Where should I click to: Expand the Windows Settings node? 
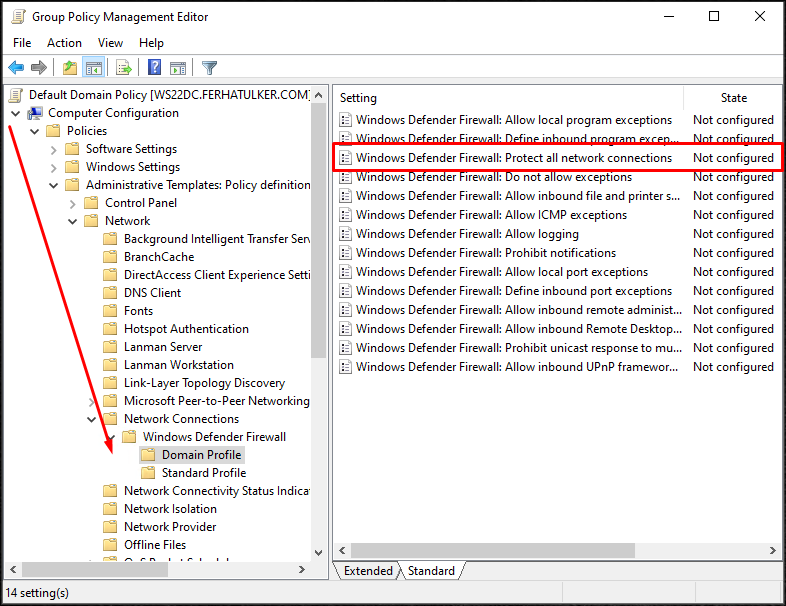click(54, 167)
